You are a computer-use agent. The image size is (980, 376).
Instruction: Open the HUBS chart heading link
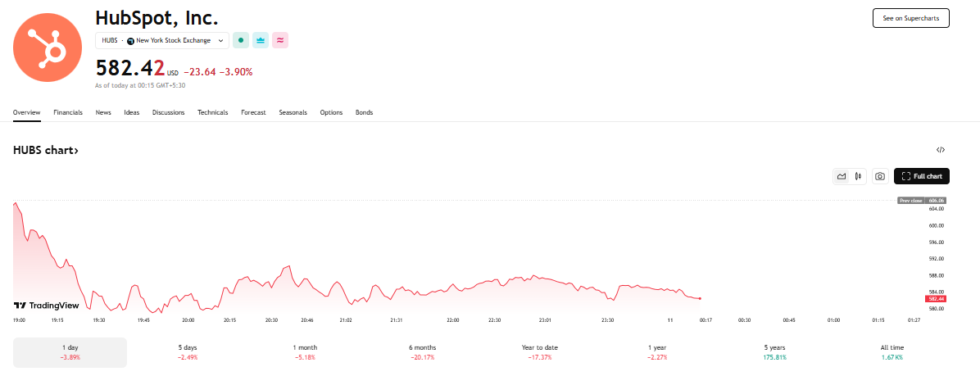(x=46, y=151)
